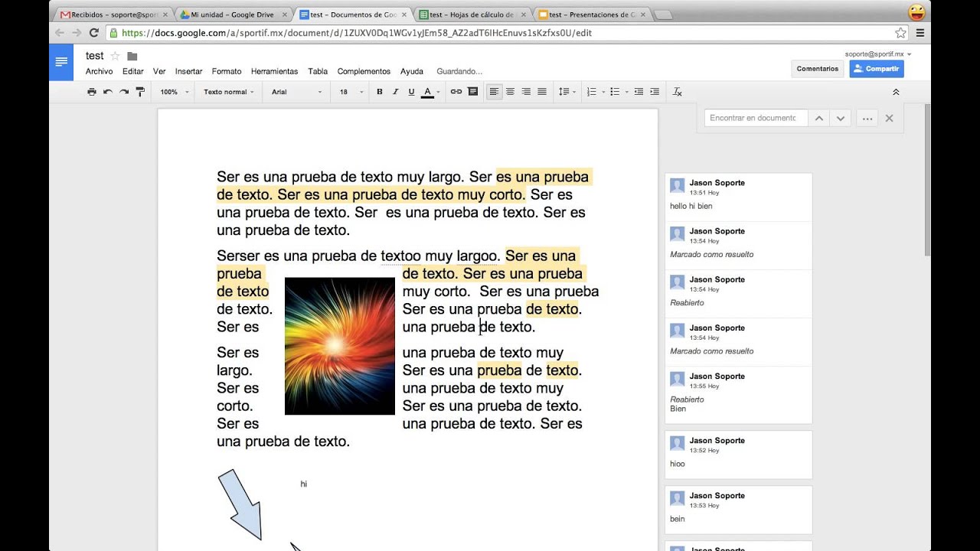Click the document title test
The width and height of the screenshot is (980, 551).
pos(94,56)
